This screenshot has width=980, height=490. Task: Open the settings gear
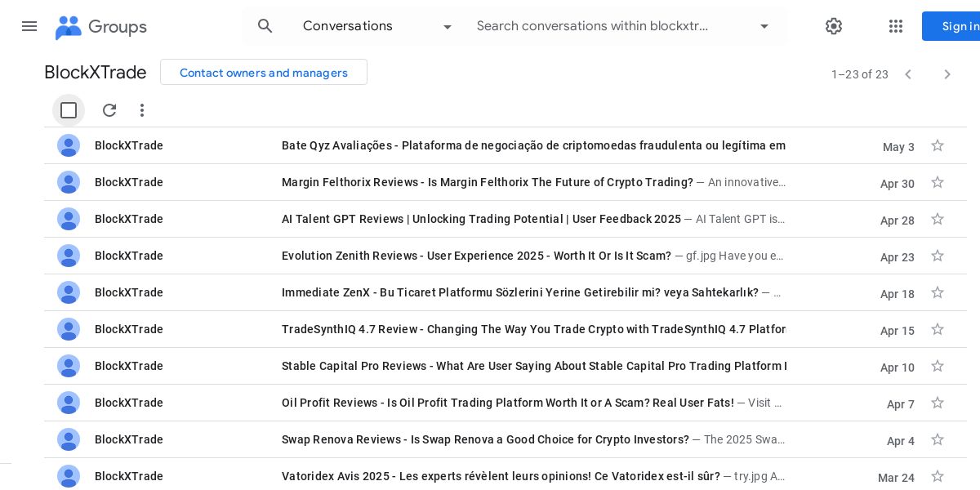(x=833, y=26)
